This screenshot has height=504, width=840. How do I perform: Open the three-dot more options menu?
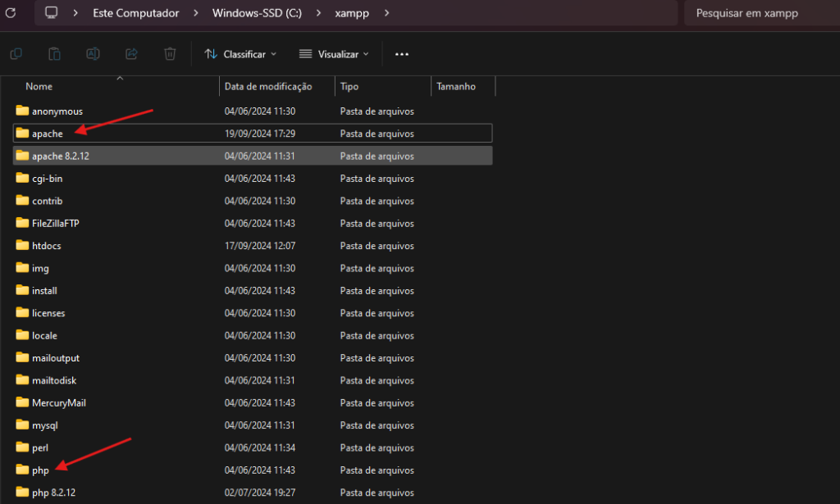(x=402, y=54)
